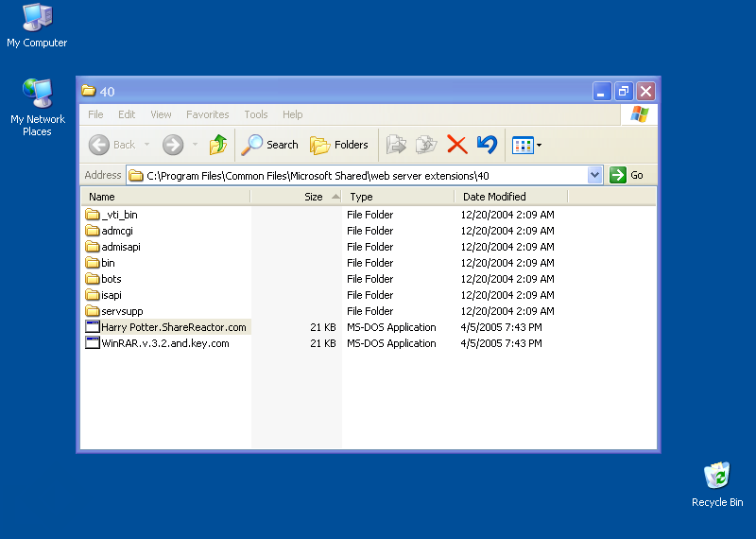Open the Help menu
This screenshot has width=756, height=539.
coord(292,114)
